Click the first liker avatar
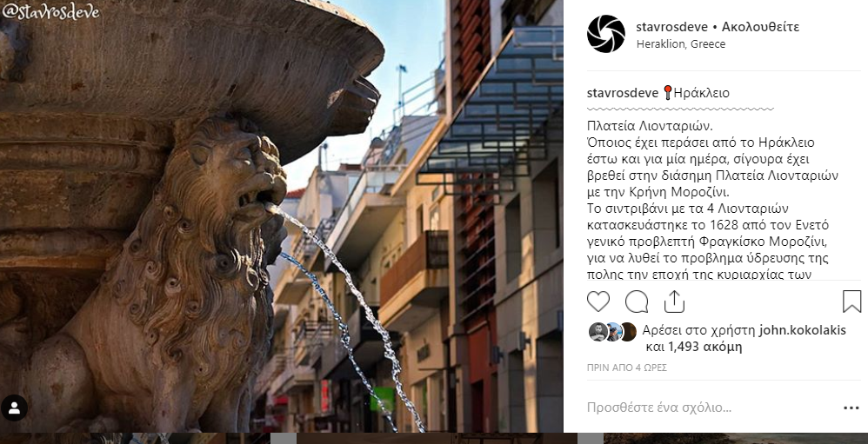 point(598,332)
